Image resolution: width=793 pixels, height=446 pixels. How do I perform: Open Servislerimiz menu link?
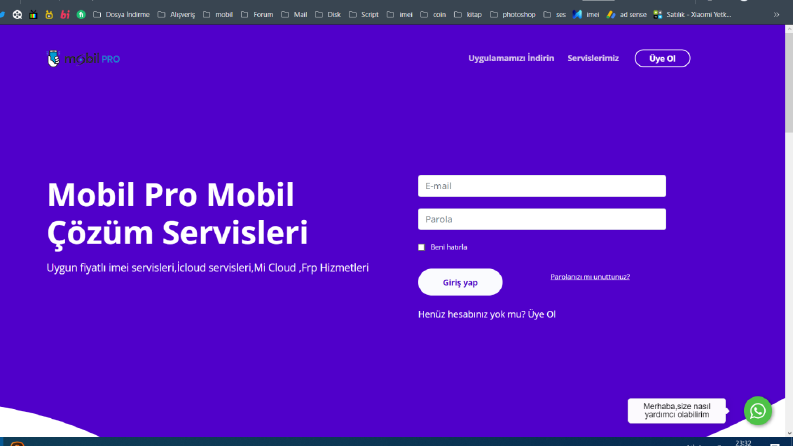(x=593, y=58)
